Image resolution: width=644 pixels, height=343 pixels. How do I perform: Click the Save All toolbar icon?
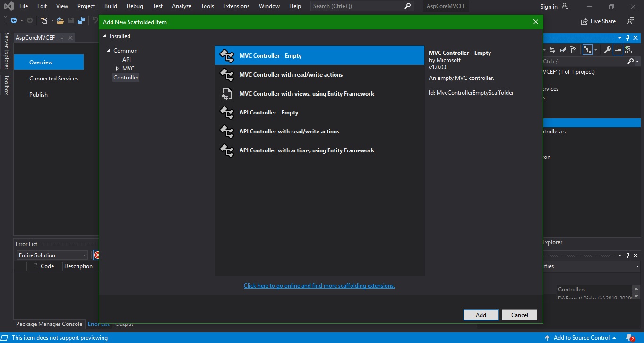(x=81, y=21)
